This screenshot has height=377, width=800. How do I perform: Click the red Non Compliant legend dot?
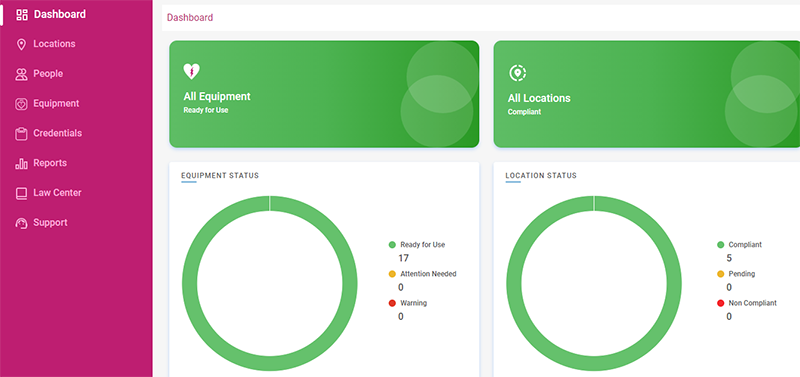click(x=720, y=303)
